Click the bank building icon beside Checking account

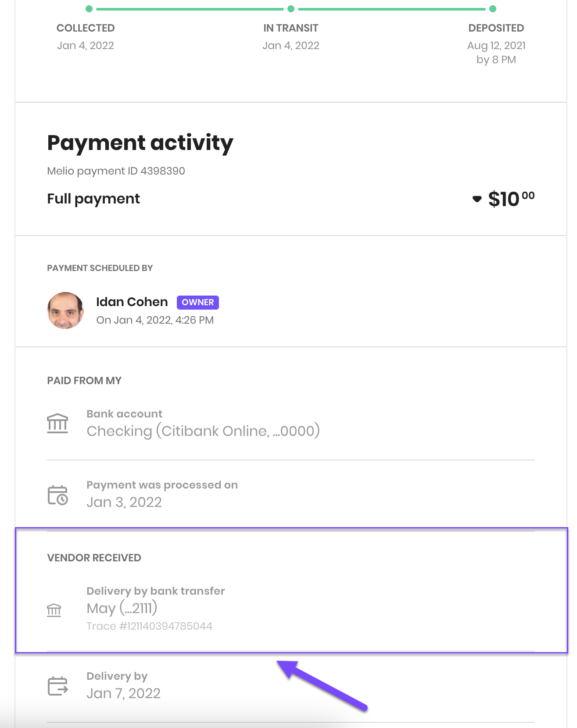pyautogui.click(x=57, y=423)
